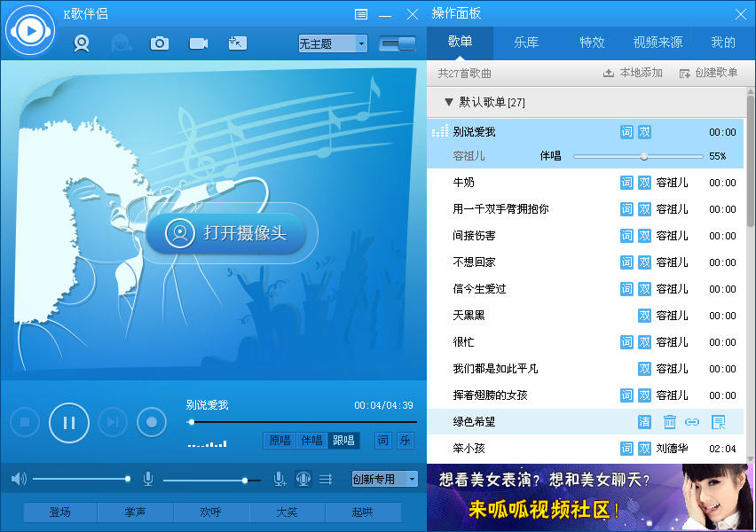Viewport: 756px width, 532px height.
Task: Click the greyed avatar add icon
Action: [122, 43]
